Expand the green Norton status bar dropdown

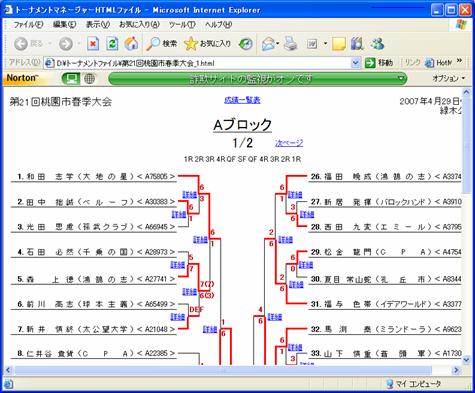click(401, 79)
